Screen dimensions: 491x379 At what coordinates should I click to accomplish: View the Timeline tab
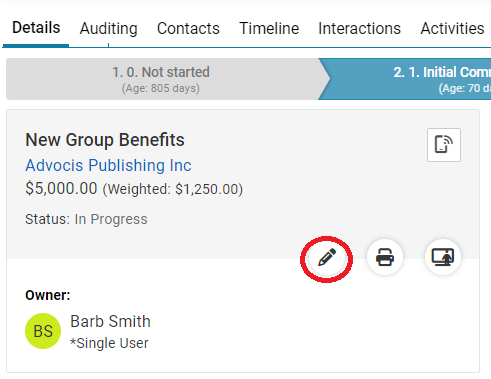[269, 29]
